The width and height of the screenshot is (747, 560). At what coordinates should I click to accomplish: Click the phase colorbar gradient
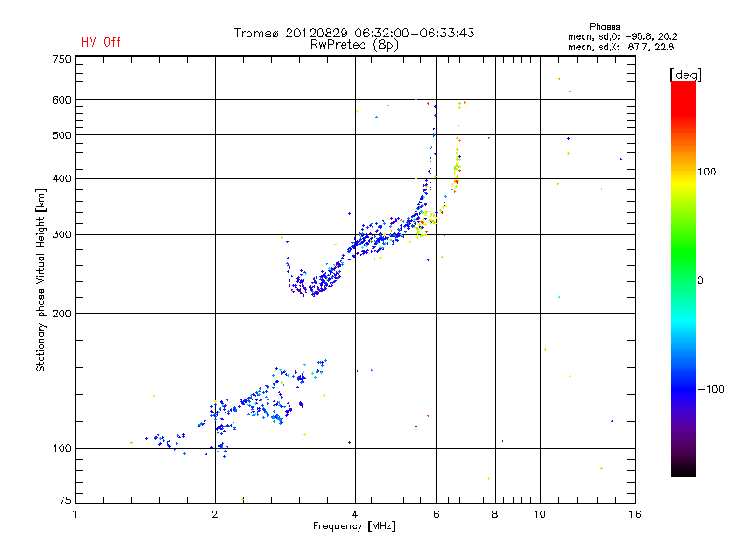click(x=684, y=278)
